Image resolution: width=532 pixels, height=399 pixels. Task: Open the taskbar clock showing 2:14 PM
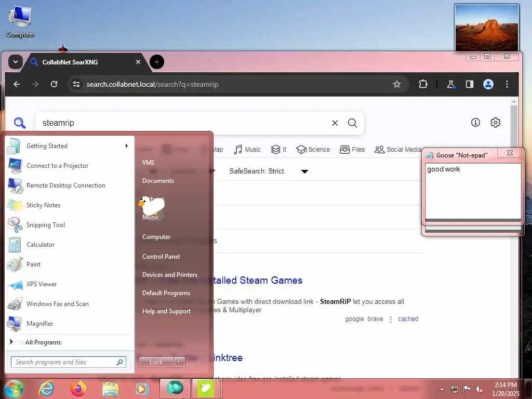click(506, 389)
